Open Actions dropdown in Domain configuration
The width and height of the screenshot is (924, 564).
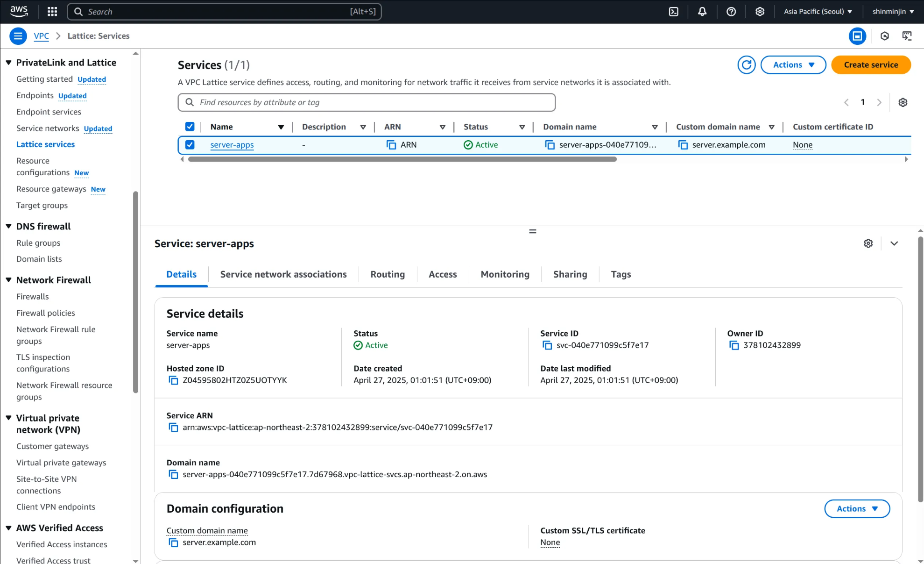point(857,509)
